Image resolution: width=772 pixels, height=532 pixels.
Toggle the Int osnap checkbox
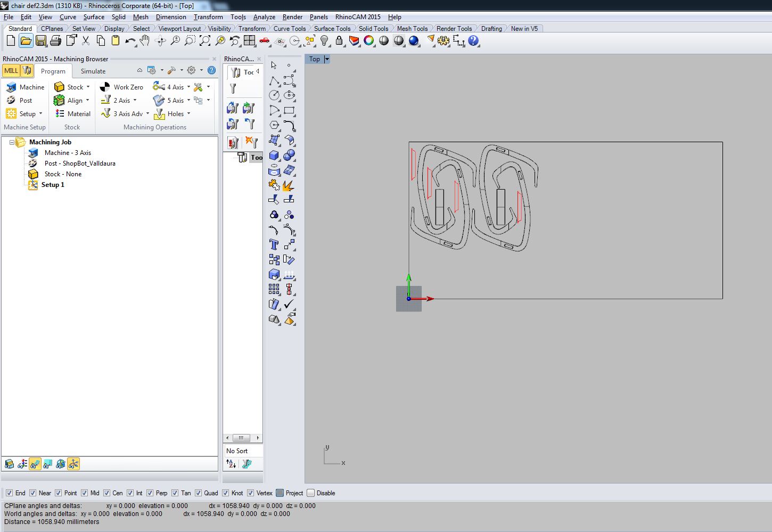click(x=130, y=493)
